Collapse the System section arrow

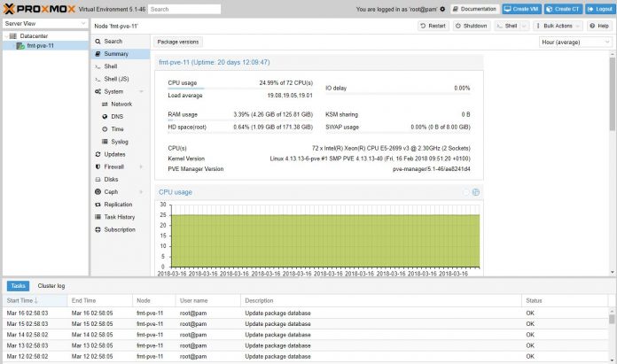(x=141, y=91)
